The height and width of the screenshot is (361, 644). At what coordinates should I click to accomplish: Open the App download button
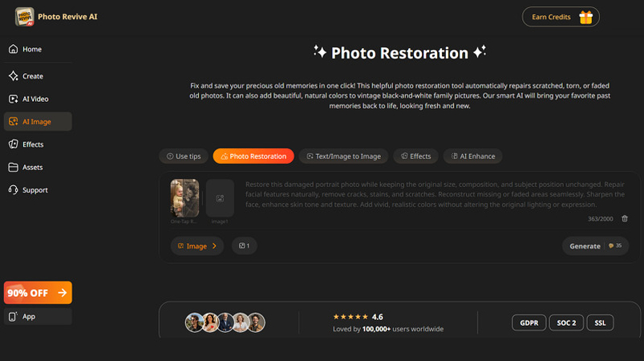(x=38, y=317)
